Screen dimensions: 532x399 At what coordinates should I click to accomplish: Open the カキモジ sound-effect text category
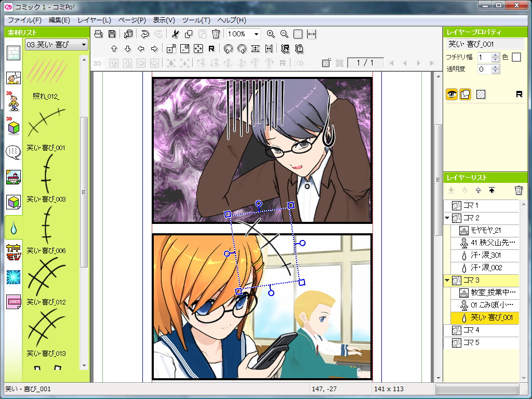click(x=14, y=252)
